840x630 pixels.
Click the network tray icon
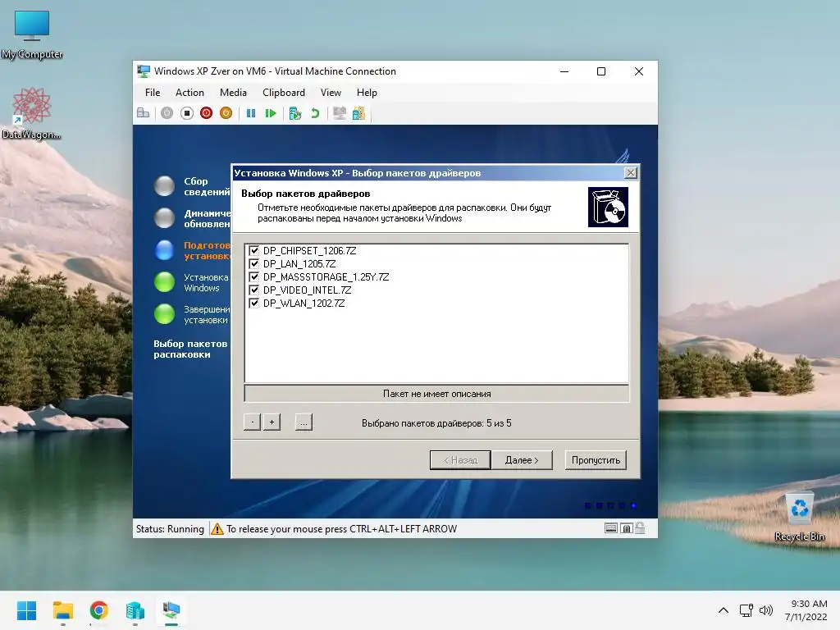pyautogui.click(x=746, y=610)
